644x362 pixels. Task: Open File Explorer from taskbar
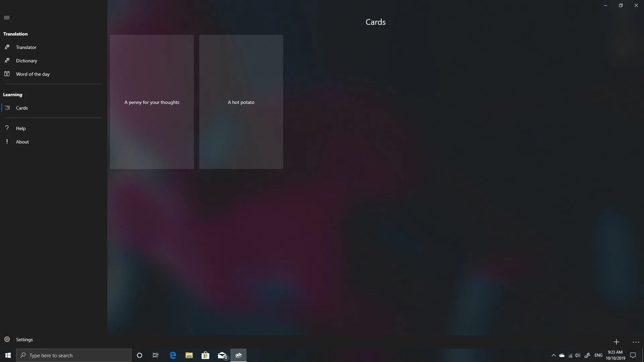point(189,355)
